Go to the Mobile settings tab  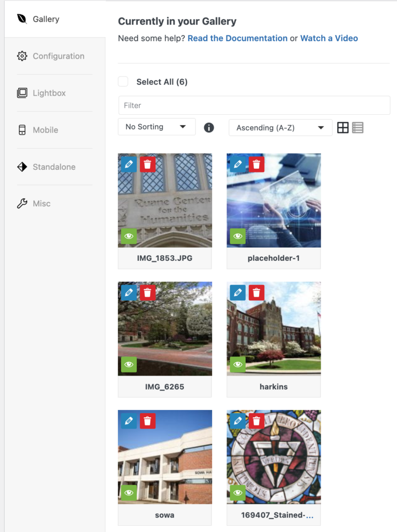point(45,130)
